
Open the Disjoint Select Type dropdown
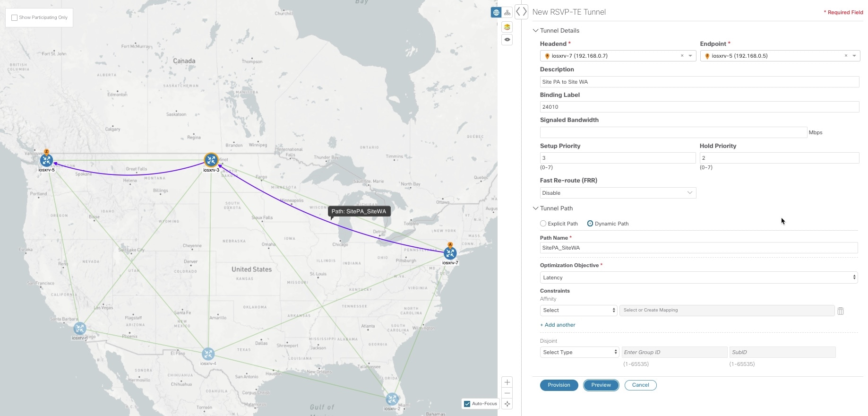click(579, 352)
